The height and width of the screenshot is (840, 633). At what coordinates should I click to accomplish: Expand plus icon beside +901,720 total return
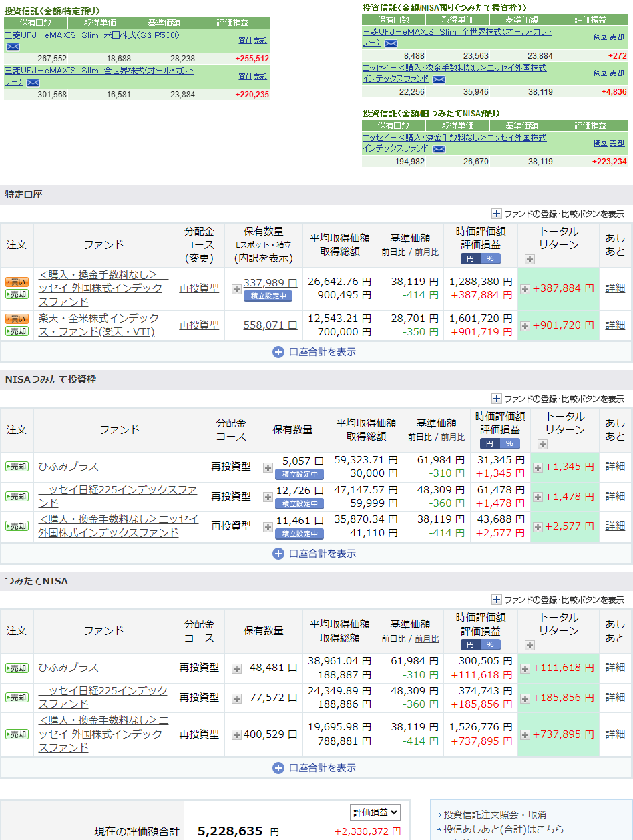click(x=525, y=326)
